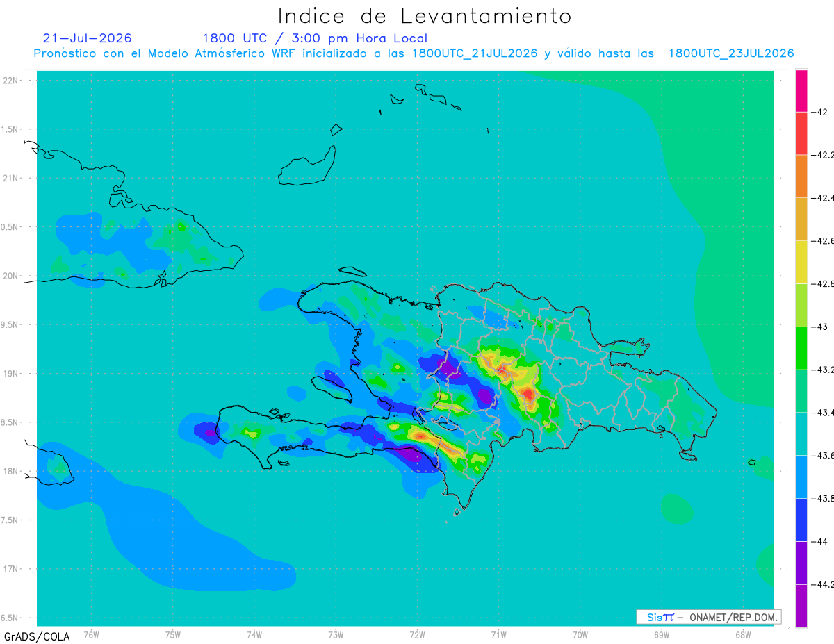Image resolution: width=834 pixels, height=644 pixels.
Task: Click the '17N' latitude label
Action: point(12,569)
